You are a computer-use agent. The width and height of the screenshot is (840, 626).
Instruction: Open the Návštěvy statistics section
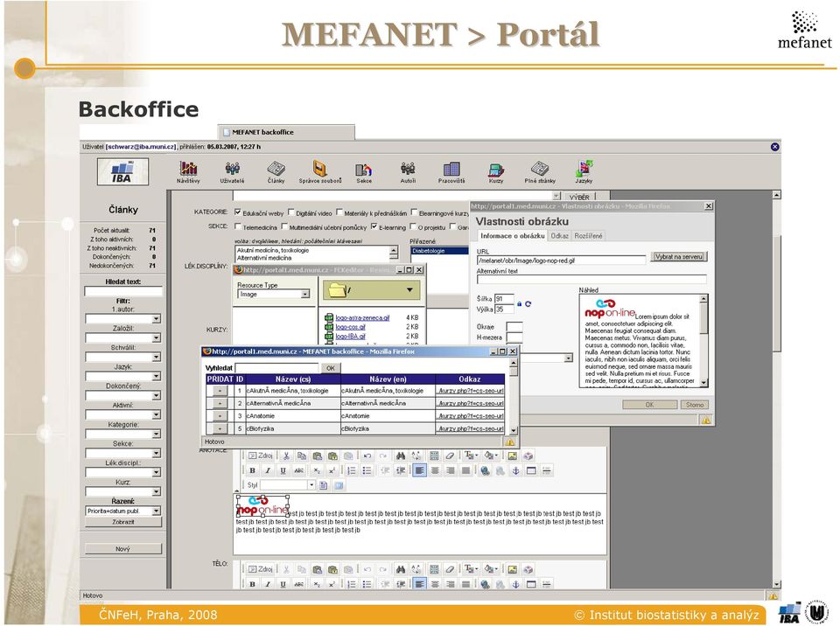(x=188, y=172)
